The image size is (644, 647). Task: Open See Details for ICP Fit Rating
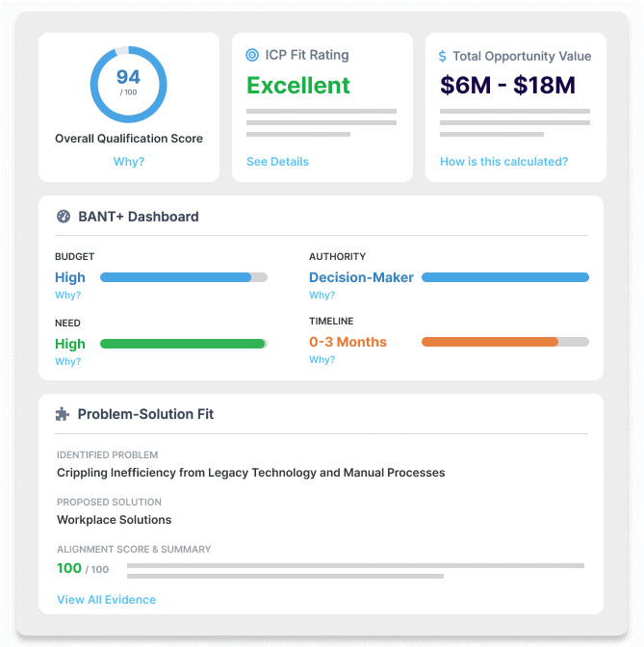(277, 162)
